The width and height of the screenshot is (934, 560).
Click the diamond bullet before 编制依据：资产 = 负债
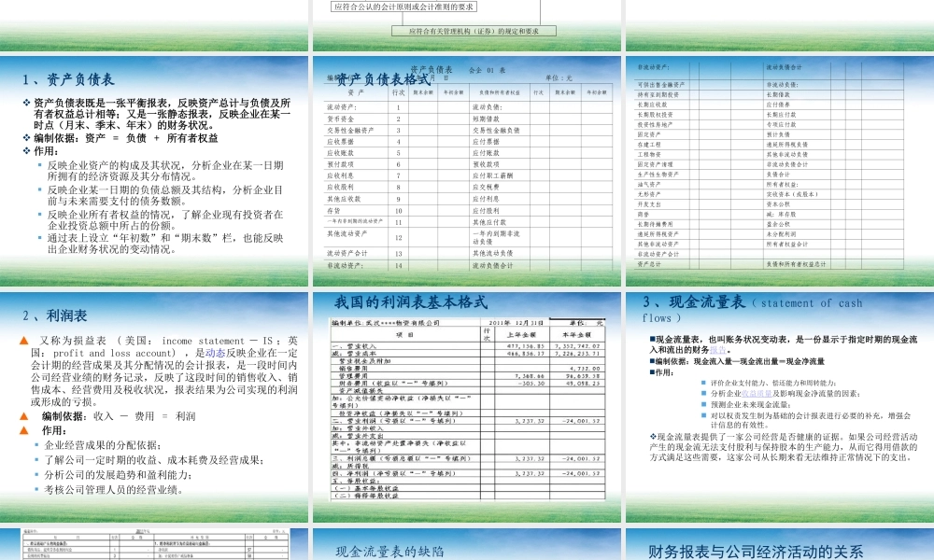(x=27, y=137)
